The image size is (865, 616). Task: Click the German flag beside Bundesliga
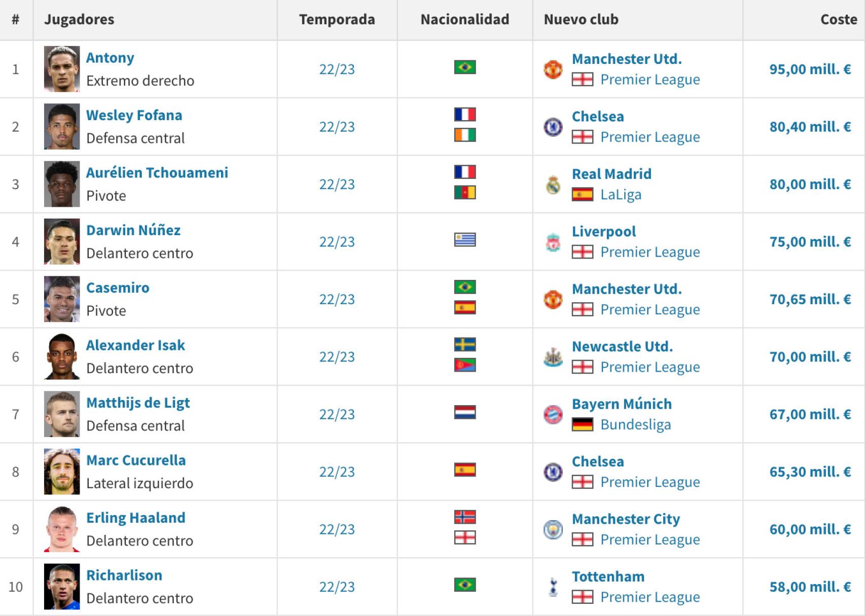pos(582,425)
